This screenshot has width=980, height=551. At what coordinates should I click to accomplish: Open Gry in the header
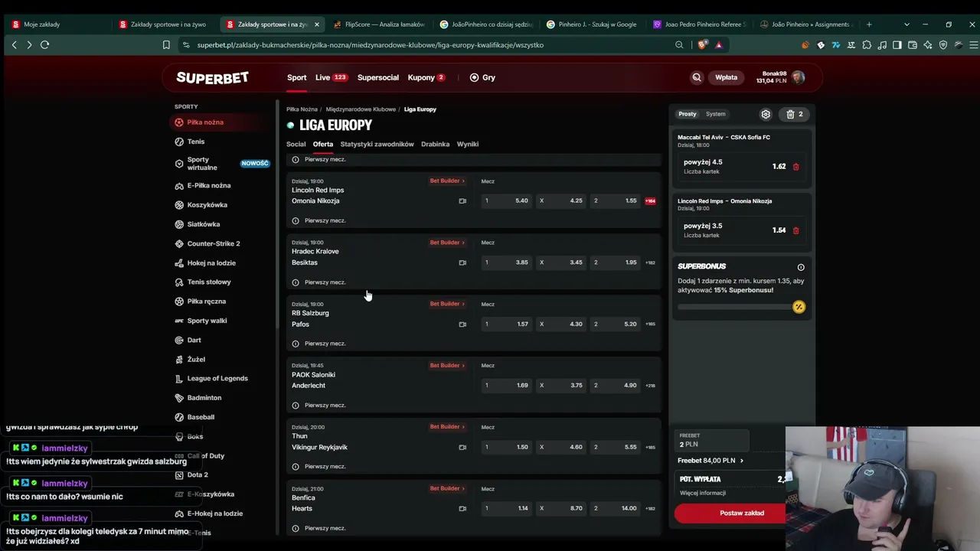click(x=482, y=77)
